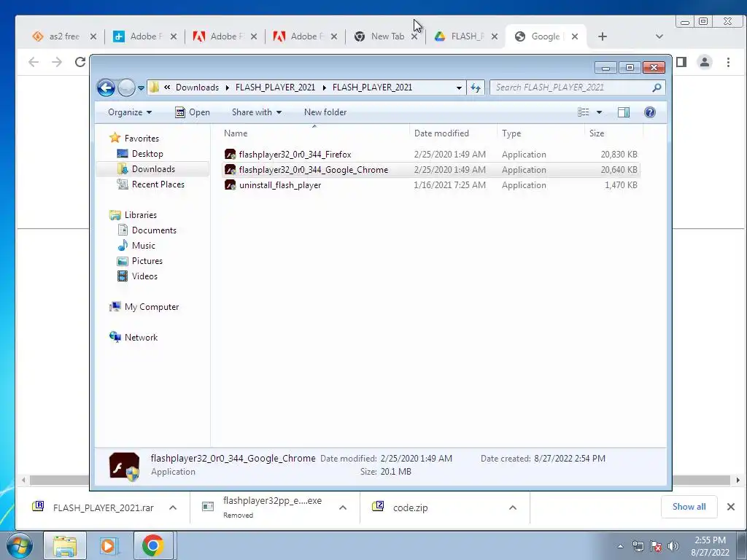Open Chrome tab search chevron
Viewport: 747px width, 560px height.
point(659,36)
